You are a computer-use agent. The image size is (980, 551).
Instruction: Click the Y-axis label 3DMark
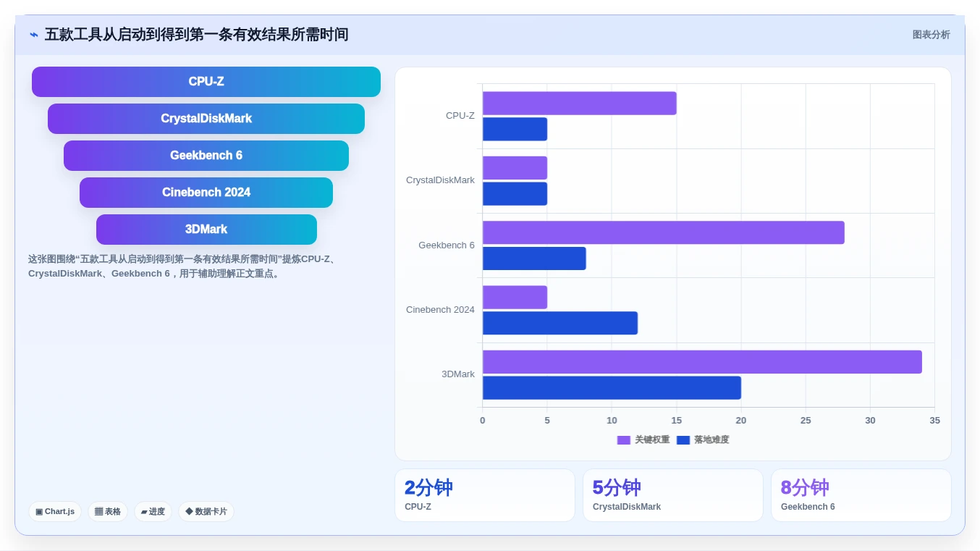458,374
